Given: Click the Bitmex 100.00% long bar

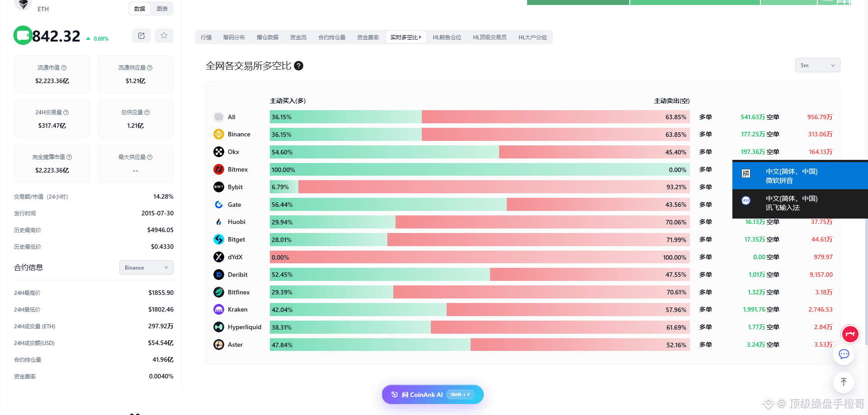Looking at the screenshot, I should coord(480,170).
